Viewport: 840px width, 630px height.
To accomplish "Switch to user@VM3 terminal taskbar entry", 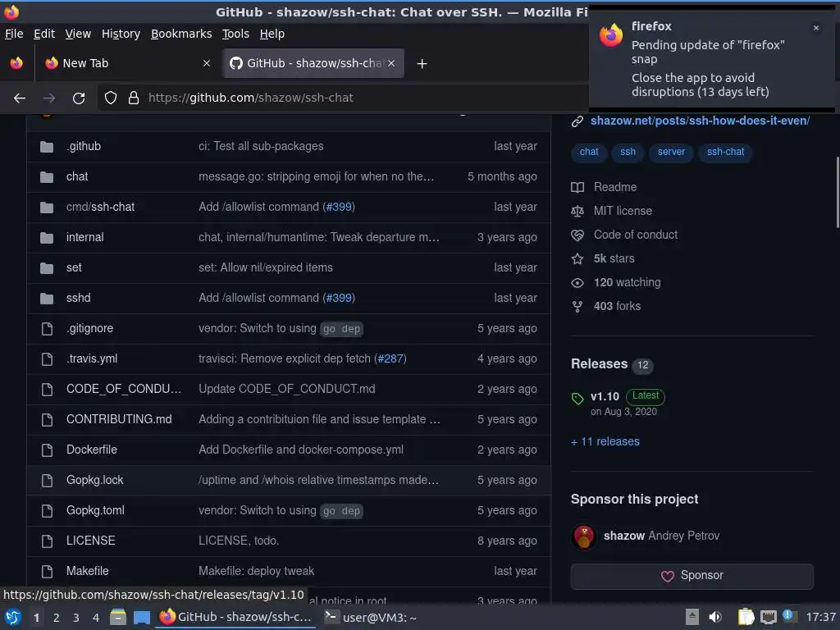I will click(x=372, y=618).
